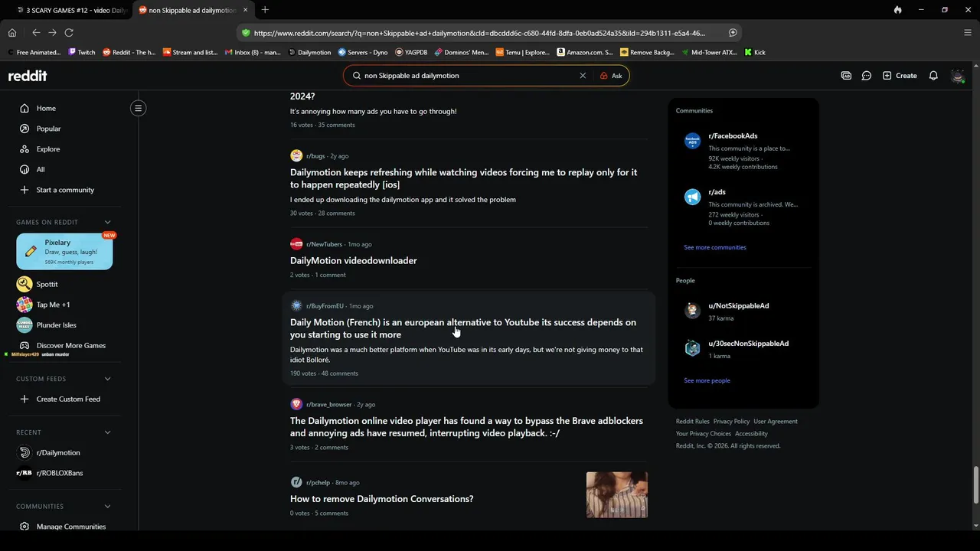Open the r/brave_browser community icon
Image resolution: width=980 pixels, height=551 pixels.
coord(296,404)
